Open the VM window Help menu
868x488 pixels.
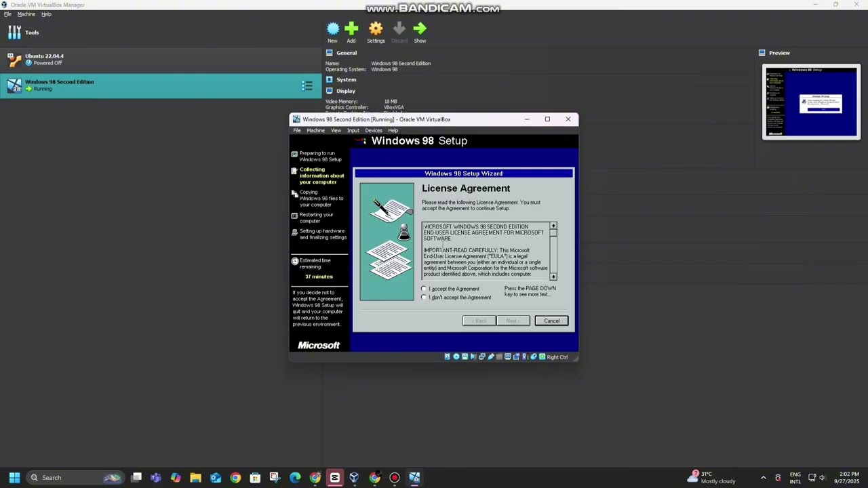393,130
